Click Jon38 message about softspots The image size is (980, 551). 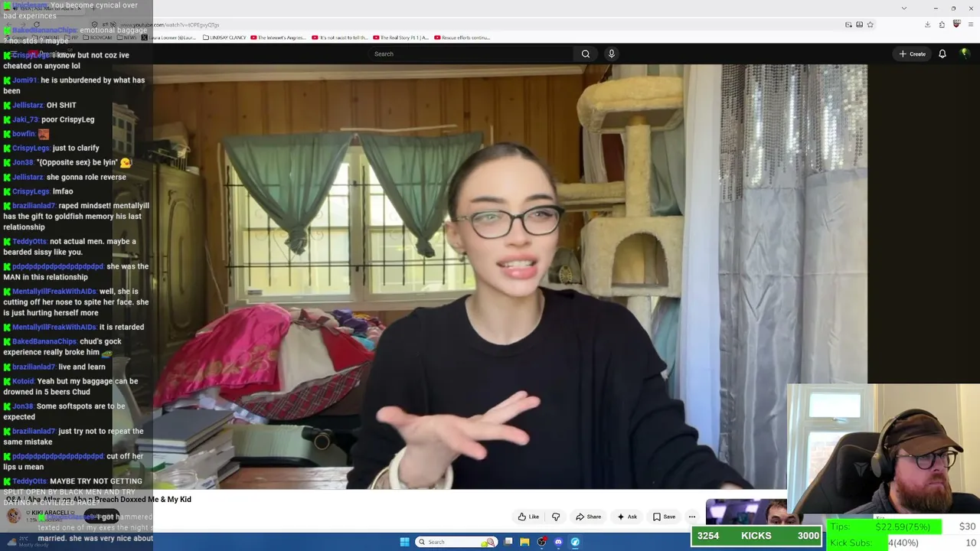(x=64, y=411)
